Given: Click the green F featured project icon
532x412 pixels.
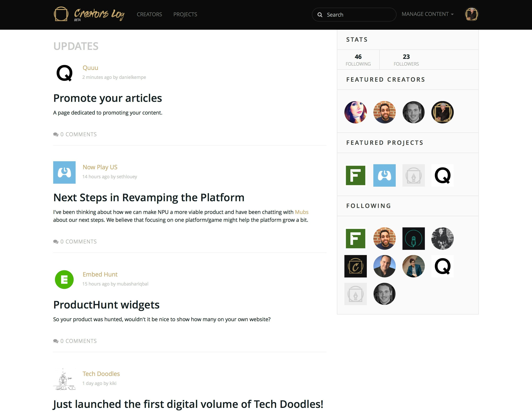Looking at the screenshot, I should (355, 175).
